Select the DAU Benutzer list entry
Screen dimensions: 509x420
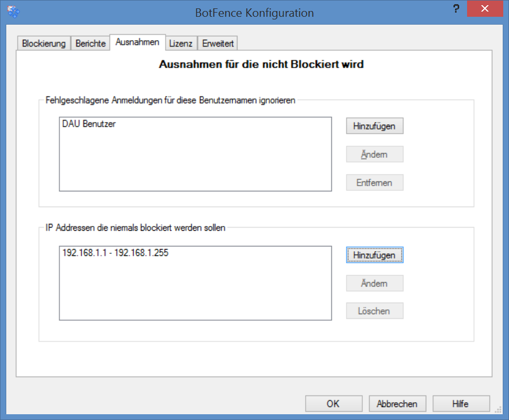pos(89,124)
